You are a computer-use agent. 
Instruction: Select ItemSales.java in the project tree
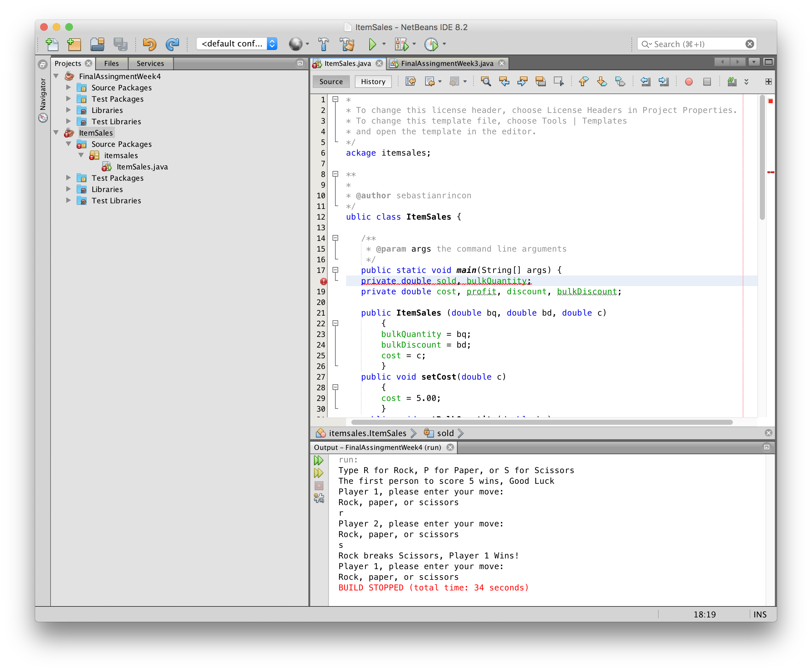tap(142, 167)
